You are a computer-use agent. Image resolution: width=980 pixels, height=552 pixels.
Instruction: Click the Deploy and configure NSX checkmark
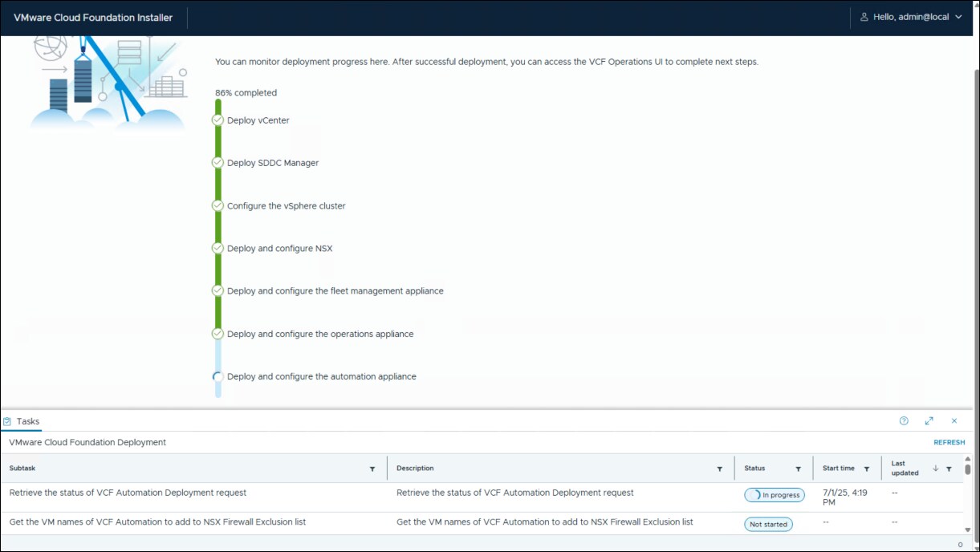point(218,248)
